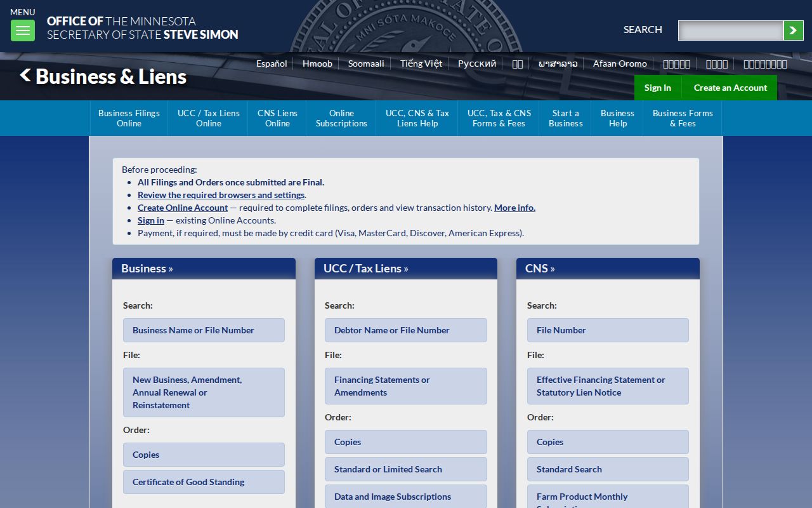Open Start a Business tab
The height and width of the screenshot is (508, 812).
pos(565,118)
